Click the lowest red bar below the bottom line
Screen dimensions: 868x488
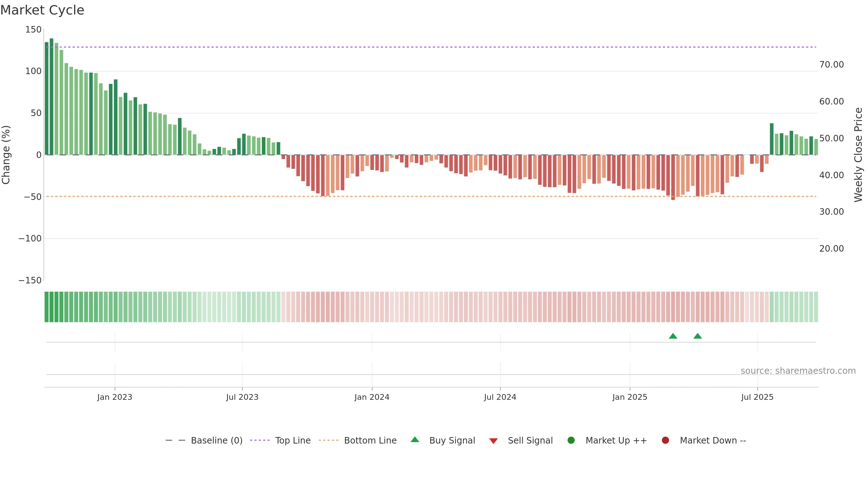(673, 177)
